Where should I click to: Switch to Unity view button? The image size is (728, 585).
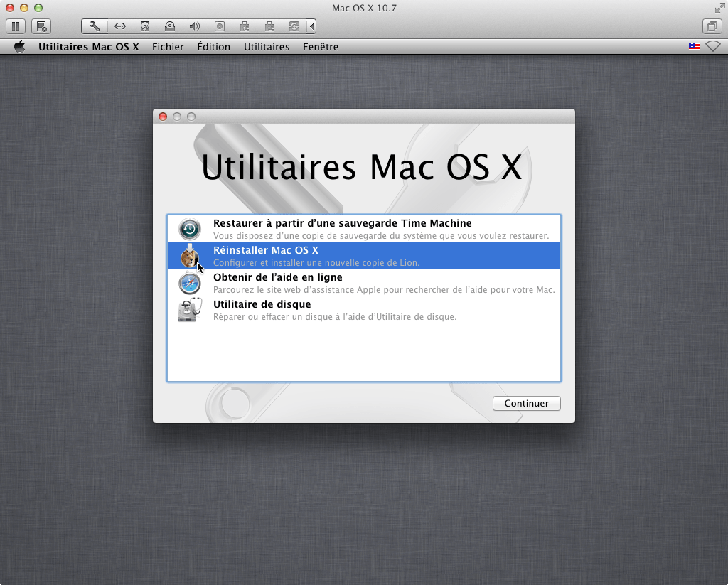pyautogui.click(x=712, y=26)
